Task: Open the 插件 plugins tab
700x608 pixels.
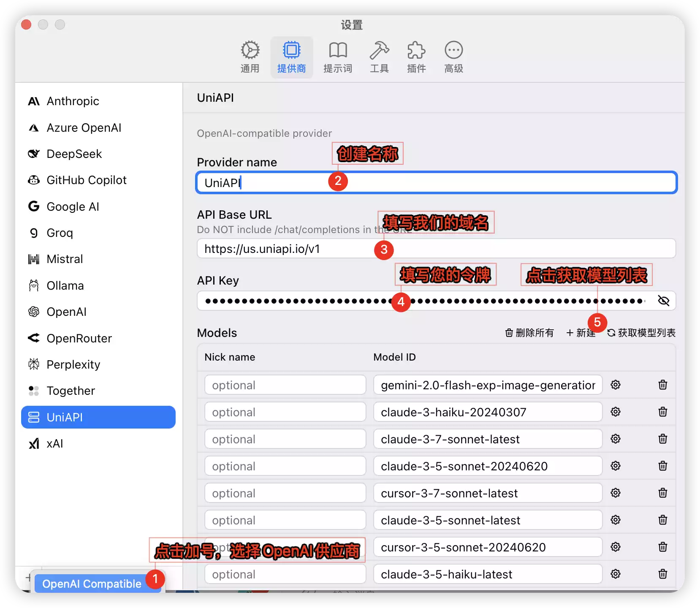Action: pyautogui.click(x=416, y=57)
